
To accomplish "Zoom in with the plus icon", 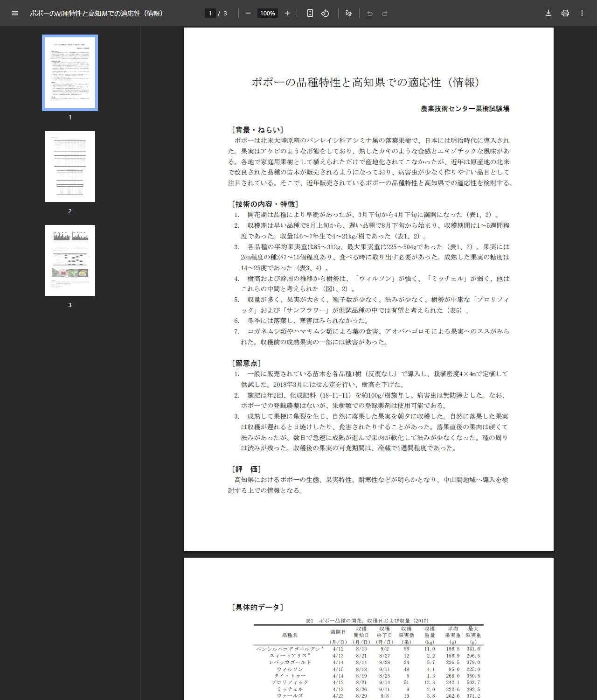I will point(287,13).
